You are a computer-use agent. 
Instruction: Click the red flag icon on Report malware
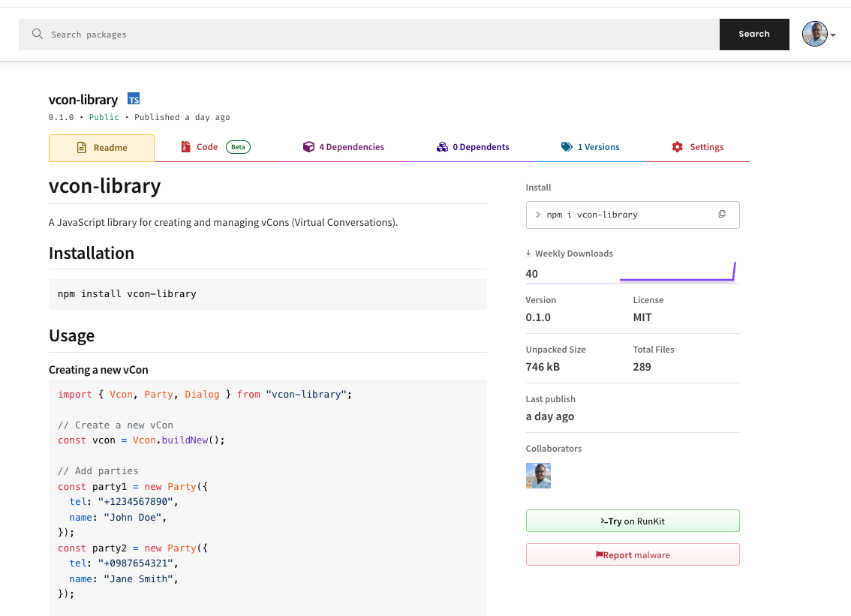click(599, 554)
